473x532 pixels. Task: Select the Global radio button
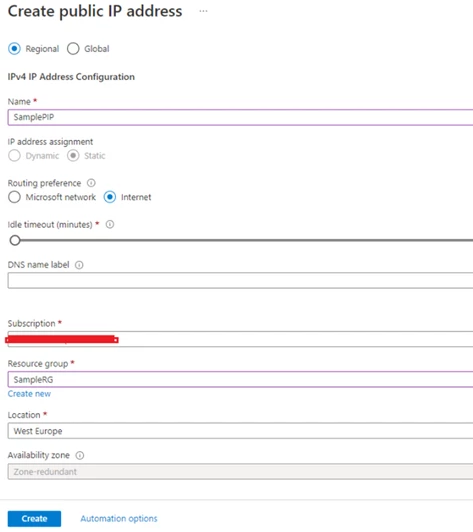point(73,49)
